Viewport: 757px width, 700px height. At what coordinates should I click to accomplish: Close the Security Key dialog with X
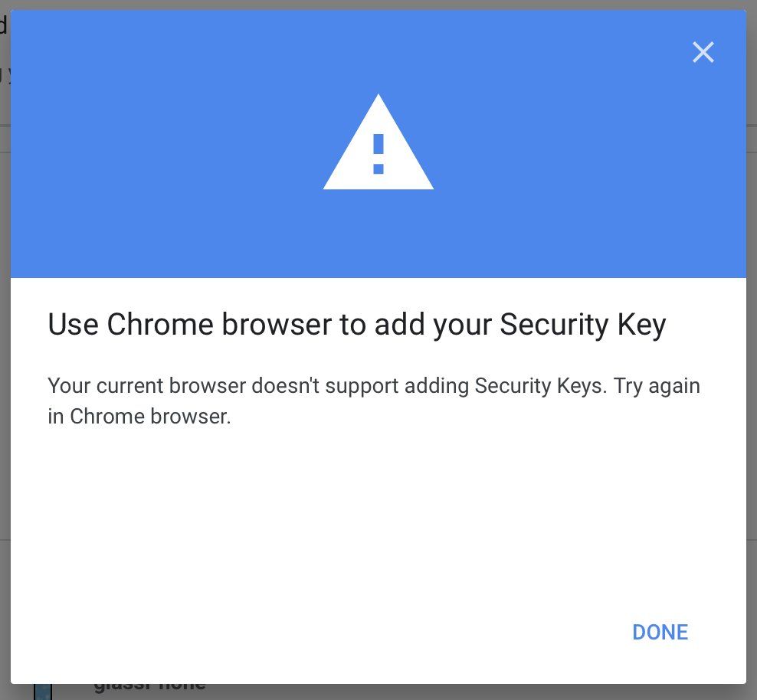[x=703, y=52]
